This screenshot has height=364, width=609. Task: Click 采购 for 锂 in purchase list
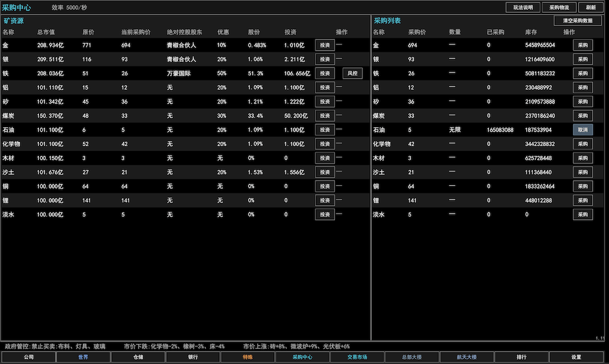point(583,200)
